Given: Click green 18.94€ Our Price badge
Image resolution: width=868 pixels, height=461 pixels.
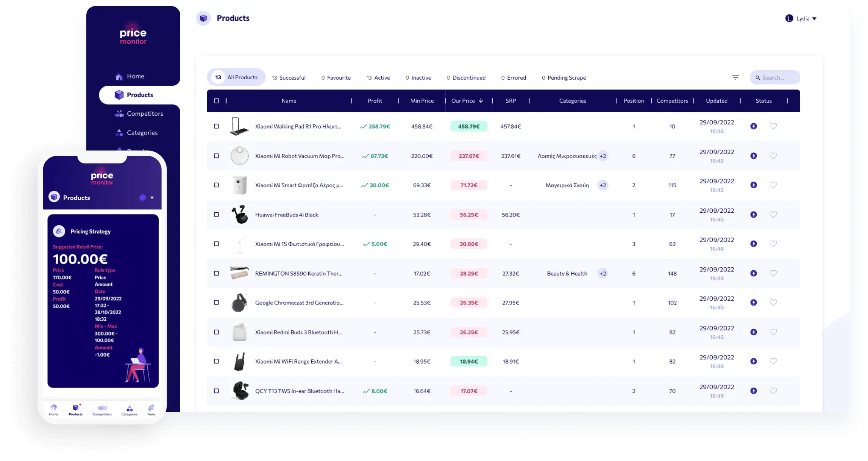Looking at the screenshot, I should click(469, 361).
